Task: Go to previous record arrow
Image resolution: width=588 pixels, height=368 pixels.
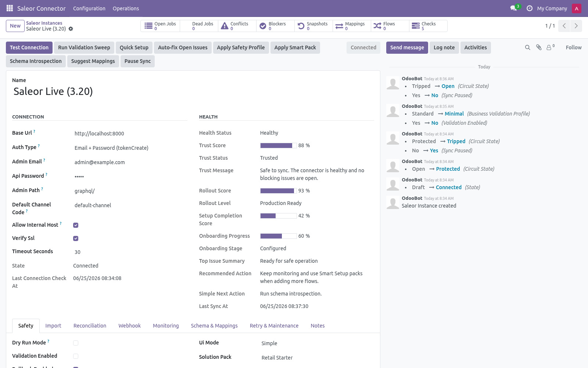Action: [564, 26]
